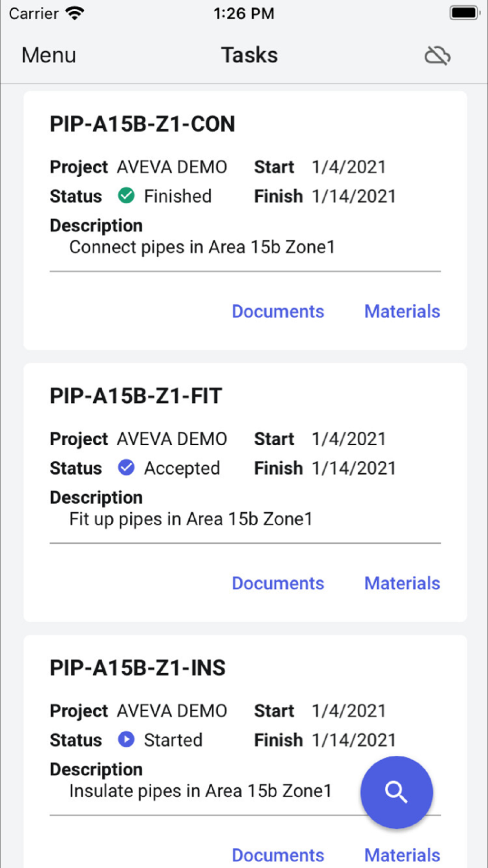Open Materials for PIP-A15B-Z1-INS task
The width and height of the screenshot is (488, 868).
pyautogui.click(x=402, y=855)
